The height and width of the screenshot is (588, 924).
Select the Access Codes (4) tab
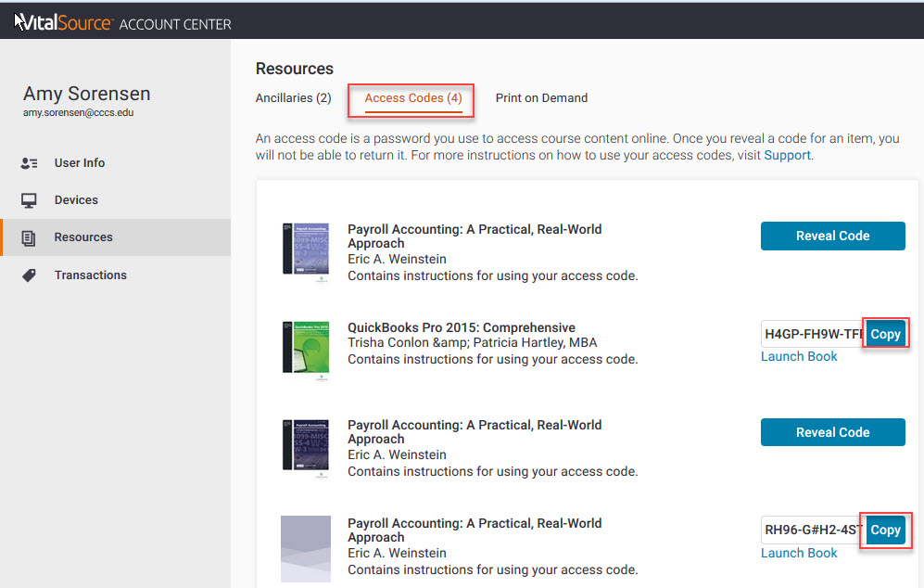click(413, 98)
